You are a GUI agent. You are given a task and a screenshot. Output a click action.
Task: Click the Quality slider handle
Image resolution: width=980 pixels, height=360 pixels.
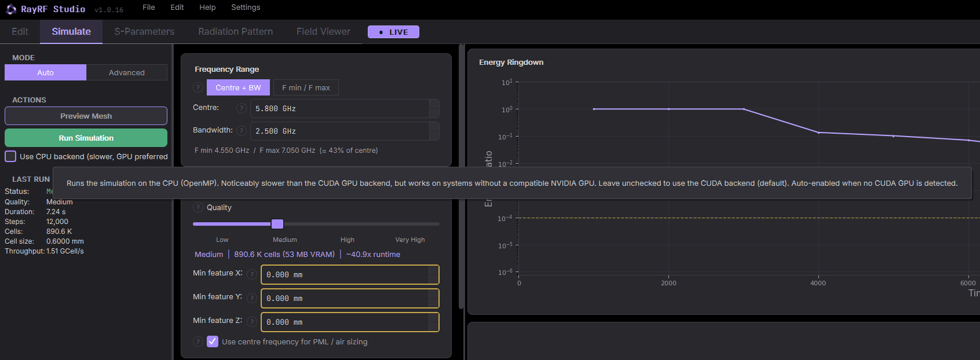(x=277, y=224)
